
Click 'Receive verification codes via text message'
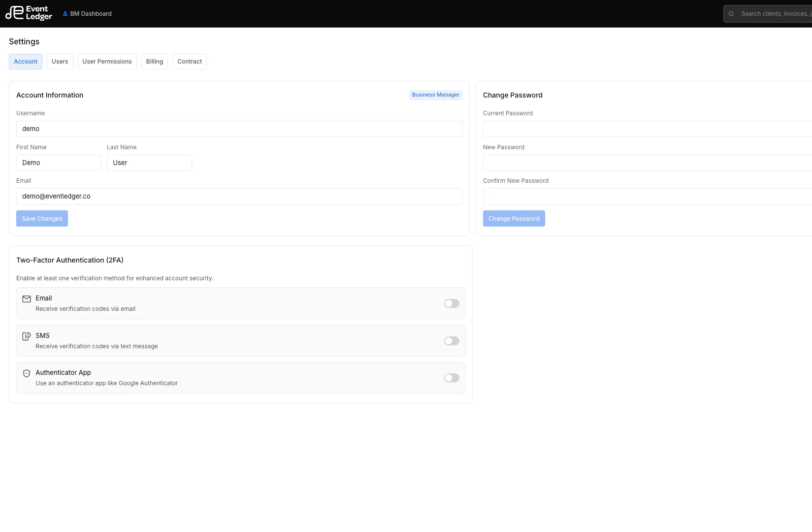coord(97,346)
